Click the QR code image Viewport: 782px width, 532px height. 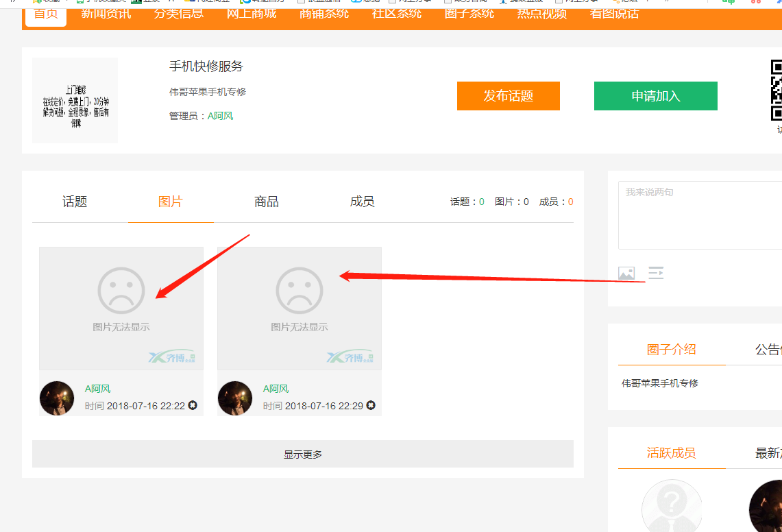(777, 90)
